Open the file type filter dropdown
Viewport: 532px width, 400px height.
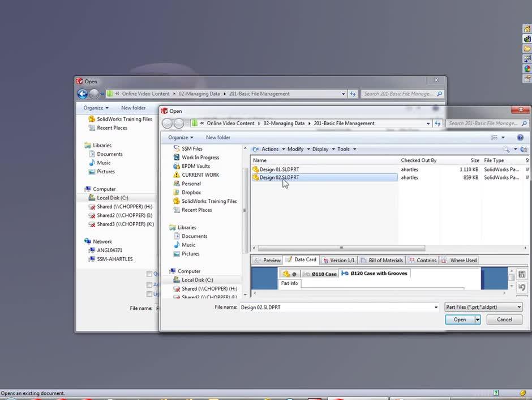pos(520,307)
